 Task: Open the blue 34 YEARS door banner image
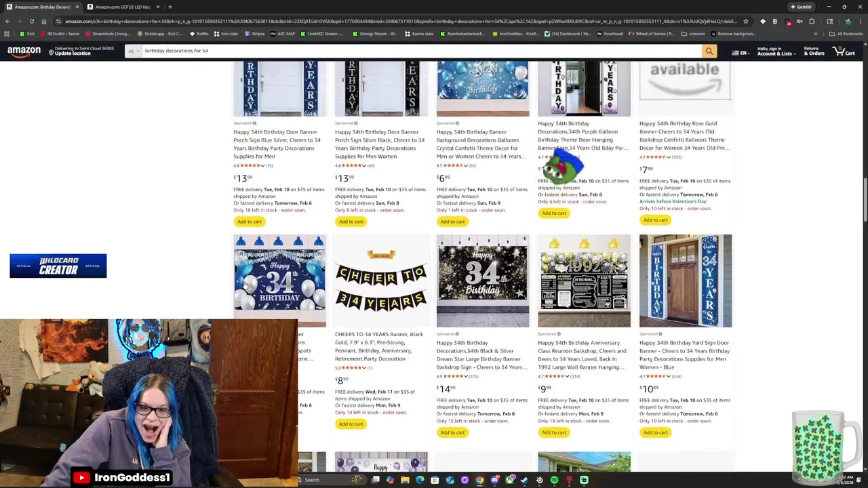[x=686, y=281]
